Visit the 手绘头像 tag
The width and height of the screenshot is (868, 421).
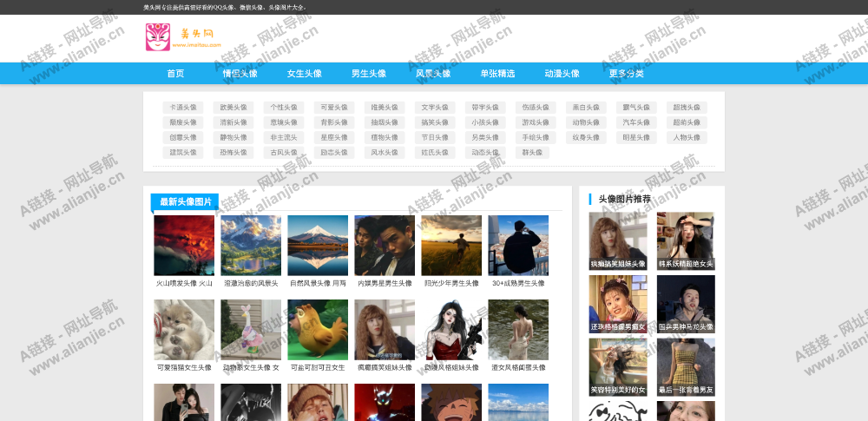(536, 137)
